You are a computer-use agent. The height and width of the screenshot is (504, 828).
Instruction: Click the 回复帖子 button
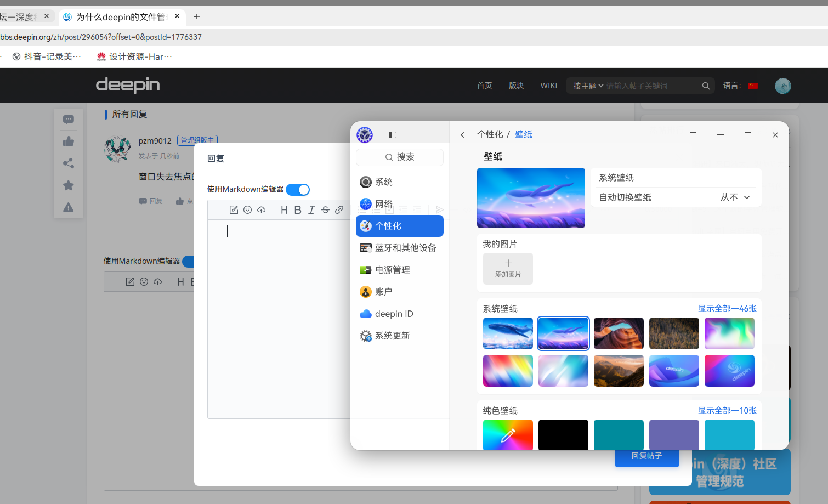pos(646,456)
